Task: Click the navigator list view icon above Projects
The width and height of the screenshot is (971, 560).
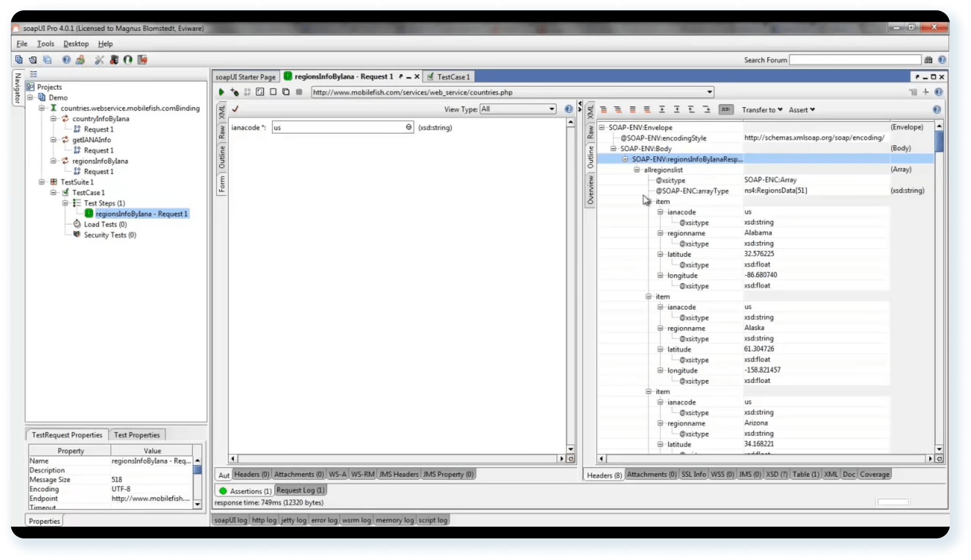Action: click(33, 74)
